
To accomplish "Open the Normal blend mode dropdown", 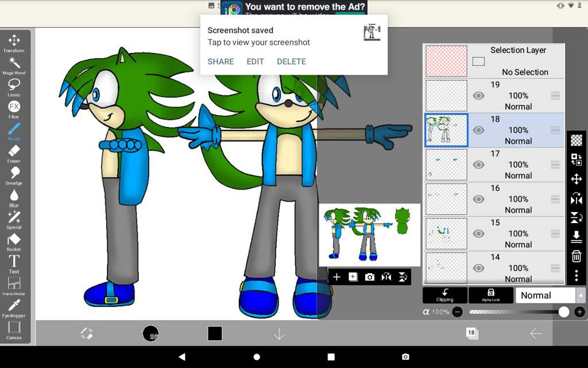I will point(550,296).
